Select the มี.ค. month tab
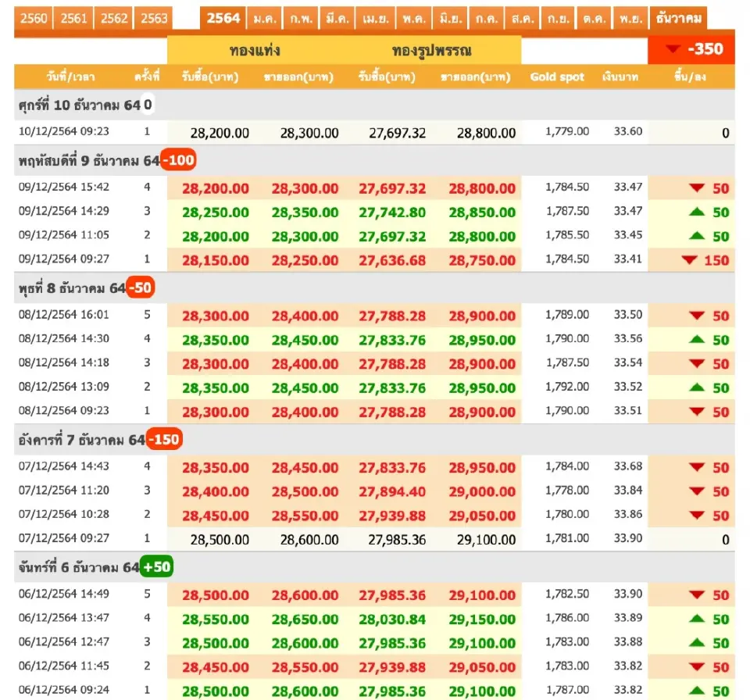The height and width of the screenshot is (700, 750). [337, 19]
